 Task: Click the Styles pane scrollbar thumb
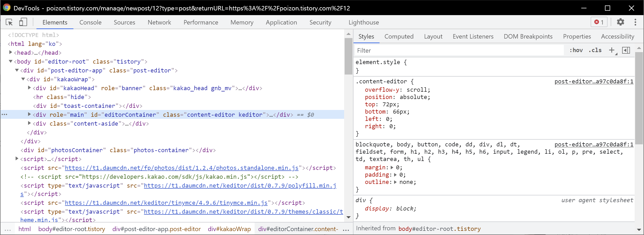(x=639, y=98)
